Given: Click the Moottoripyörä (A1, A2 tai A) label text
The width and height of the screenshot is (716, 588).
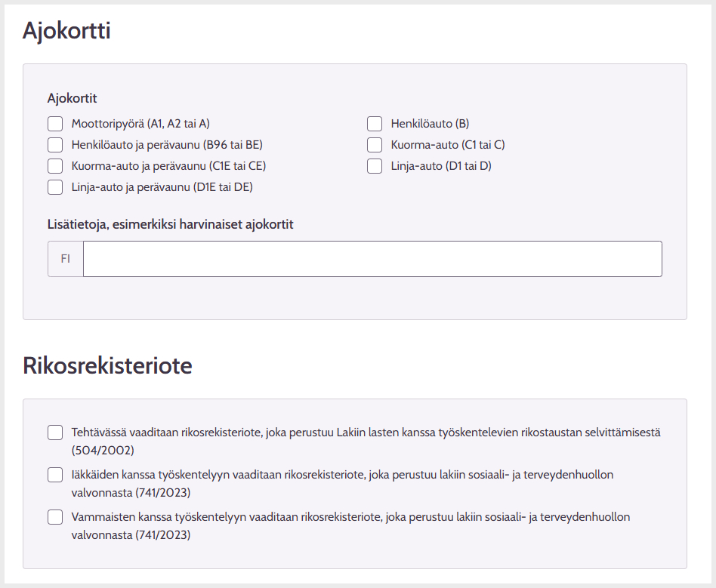Looking at the screenshot, I should point(140,124).
